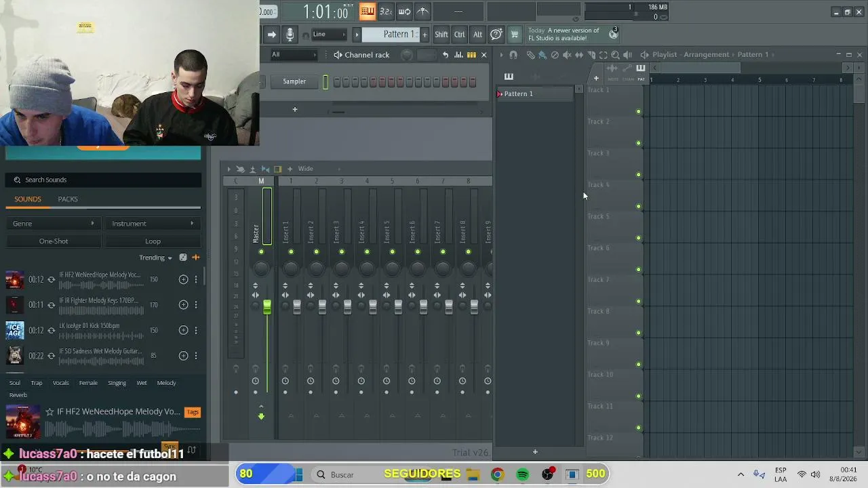Mute Track 2 with its green LED

(638, 143)
